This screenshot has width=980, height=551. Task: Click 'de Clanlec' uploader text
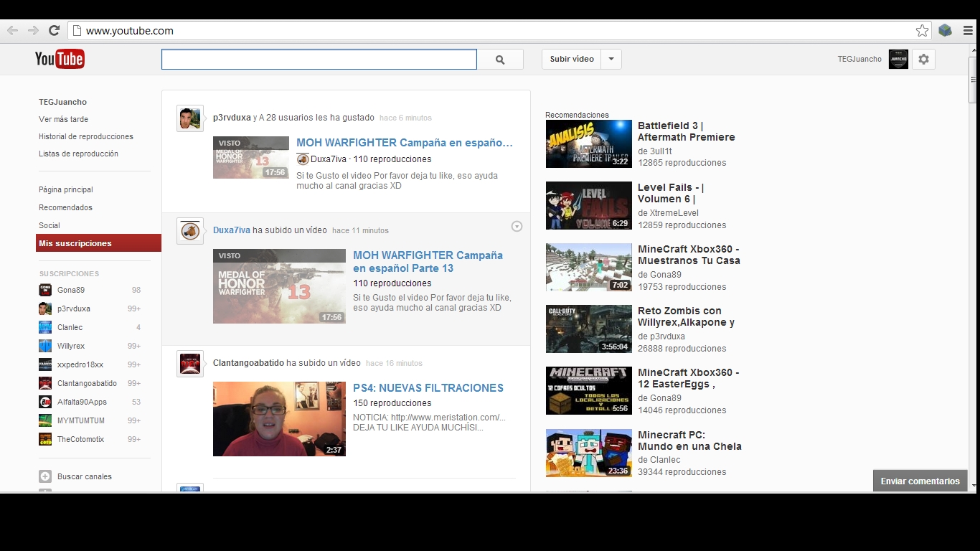click(x=659, y=460)
